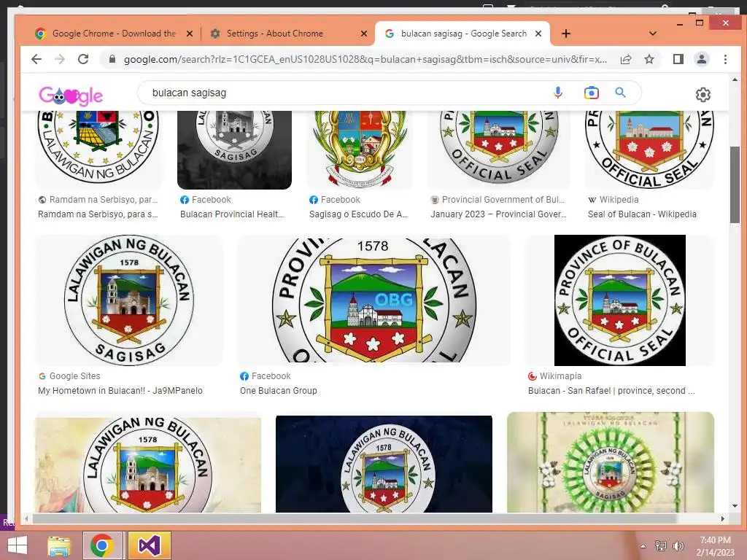Screen dimensions: 747x560
Task: Open File Explorer from taskbar
Action: [59, 545]
